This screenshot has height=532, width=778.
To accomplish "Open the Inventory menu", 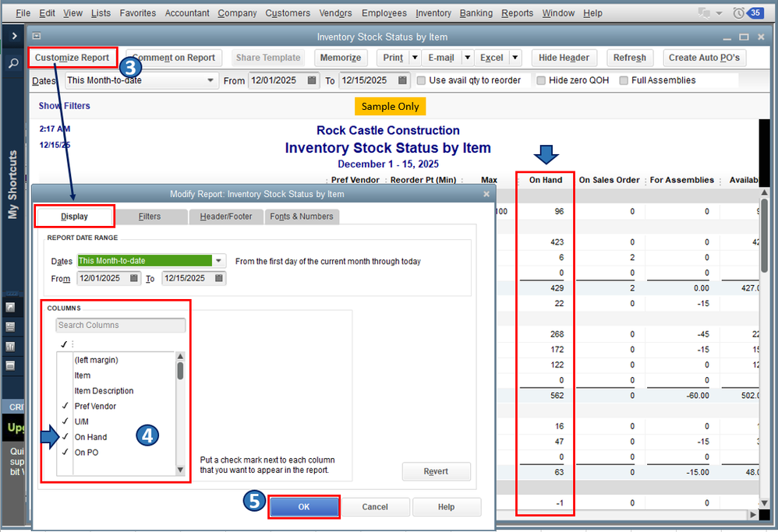I will click(x=433, y=13).
